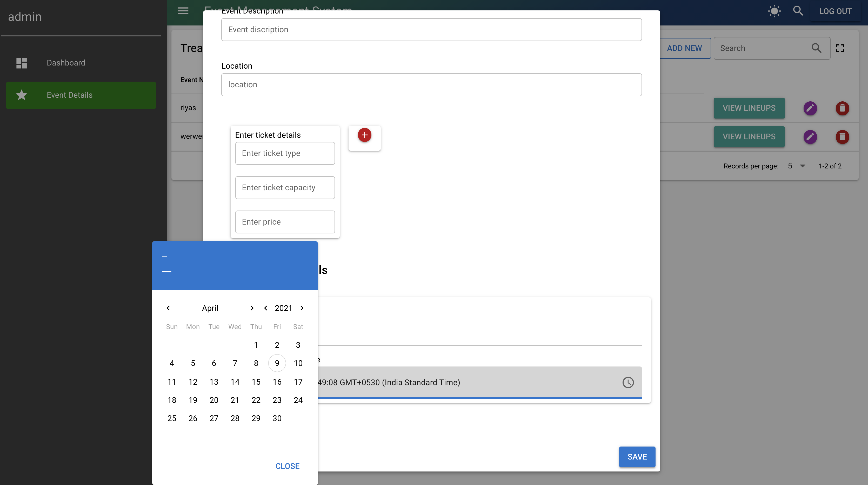
Task: Open the clock time picker icon
Action: pyautogui.click(x=628, y=383)
